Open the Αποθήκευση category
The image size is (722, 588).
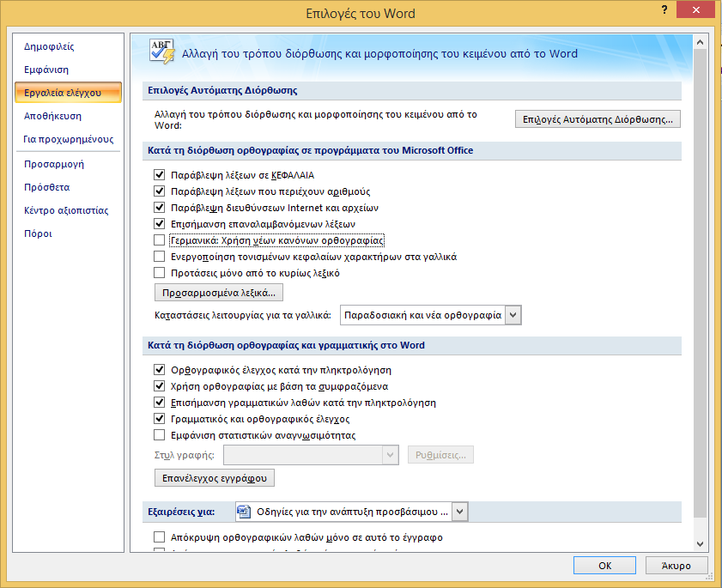[x=53, y=116]
